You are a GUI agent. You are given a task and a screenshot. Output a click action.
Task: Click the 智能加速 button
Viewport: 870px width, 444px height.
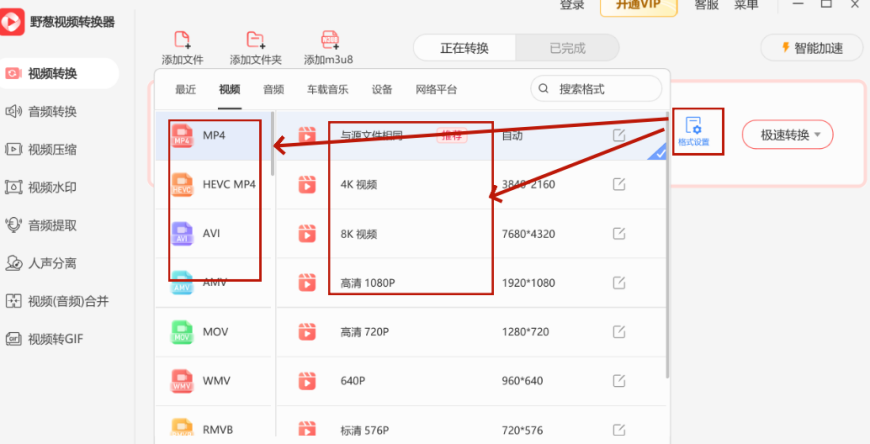coord(812,48)
